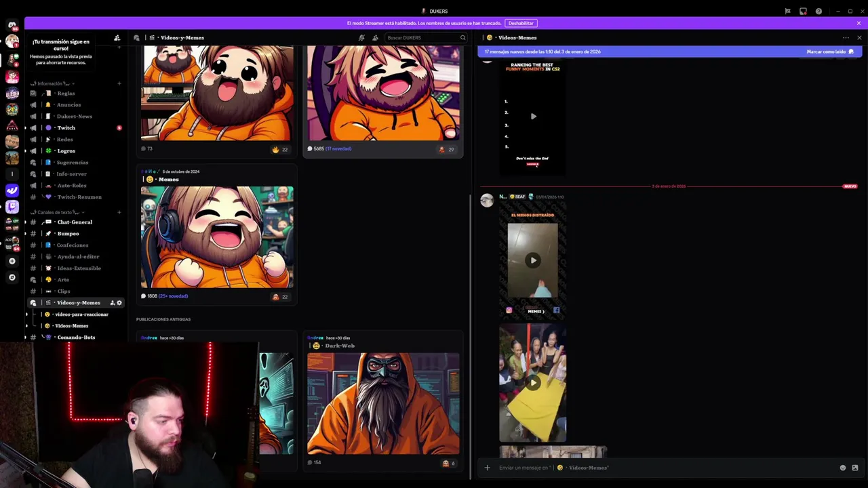Open the Sugerencias forum channel
Screen dimensions: 868x488
(76, 163)
